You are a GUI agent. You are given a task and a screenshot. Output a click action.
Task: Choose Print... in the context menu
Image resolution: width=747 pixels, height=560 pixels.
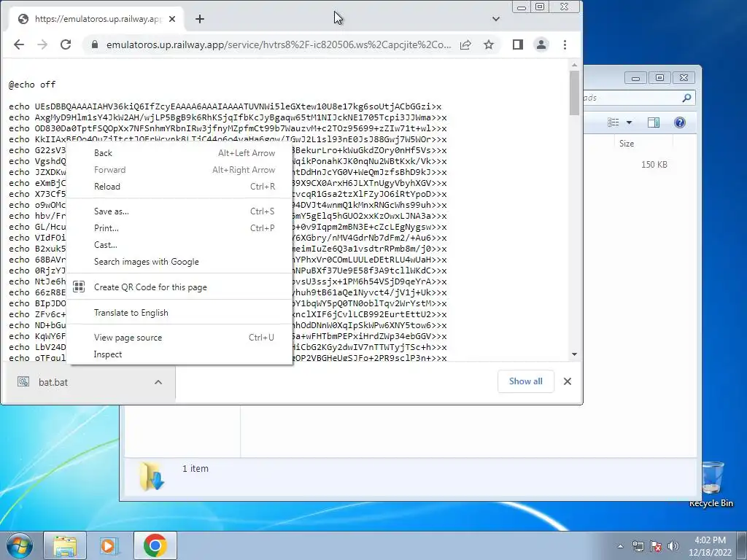180,228
